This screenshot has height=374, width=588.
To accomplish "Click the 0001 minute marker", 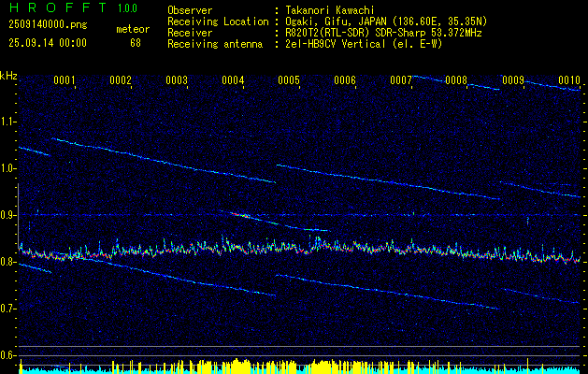I will point(65,81).
